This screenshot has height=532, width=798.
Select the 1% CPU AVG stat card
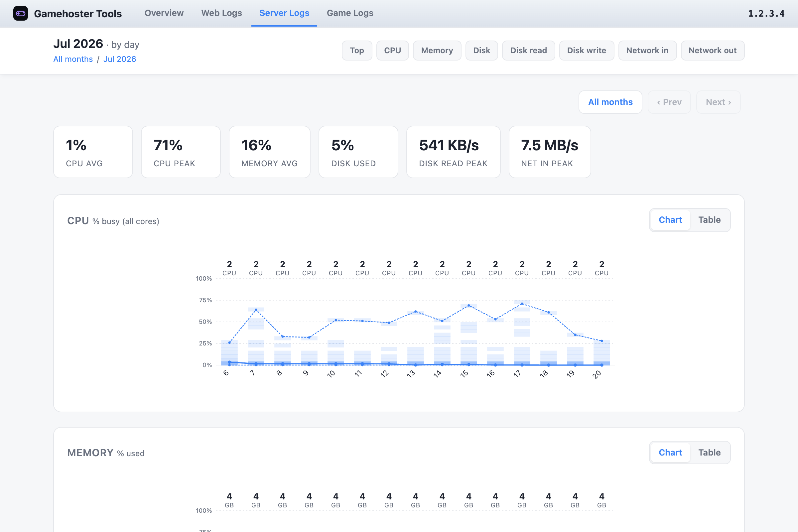(93, 152)
